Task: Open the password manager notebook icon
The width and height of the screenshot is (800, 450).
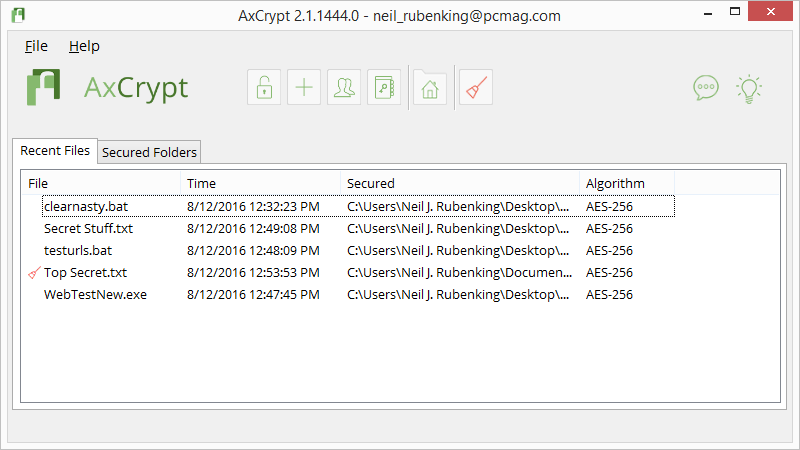Action: [x=384, y=87]
